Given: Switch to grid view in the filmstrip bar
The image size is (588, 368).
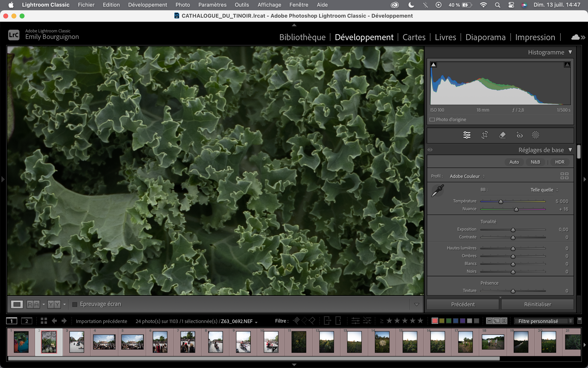Looking at the screenshot, I should pyautogui.click(x=44, y=321).
